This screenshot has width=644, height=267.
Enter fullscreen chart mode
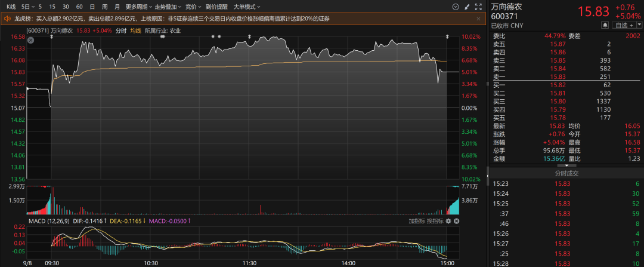478,7
